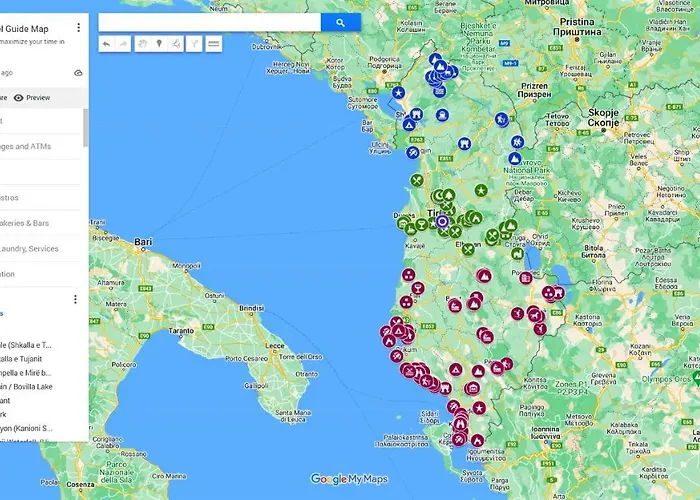Viewport: 700px width, 500px height.
Task: Focus the map search input field
Action: click(x=209, y=22)
